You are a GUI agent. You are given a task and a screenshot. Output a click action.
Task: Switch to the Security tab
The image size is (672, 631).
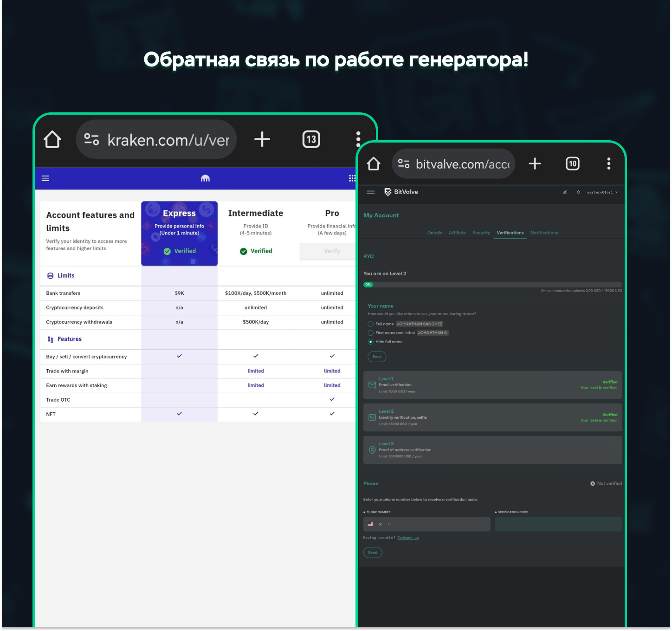(481, 233)
